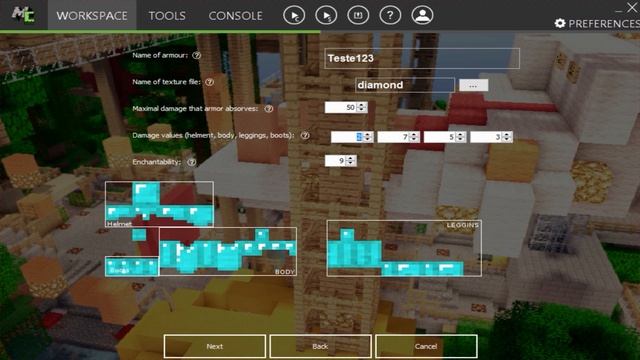Click the enchantability value field showing 9
This screenshot has height=360, width=640.
point(336,161)
